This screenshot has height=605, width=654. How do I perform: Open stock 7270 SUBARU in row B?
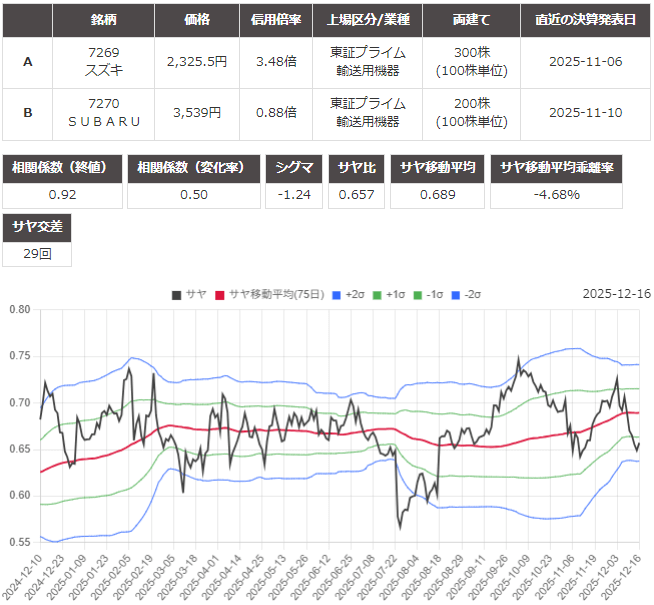(104, 113)
